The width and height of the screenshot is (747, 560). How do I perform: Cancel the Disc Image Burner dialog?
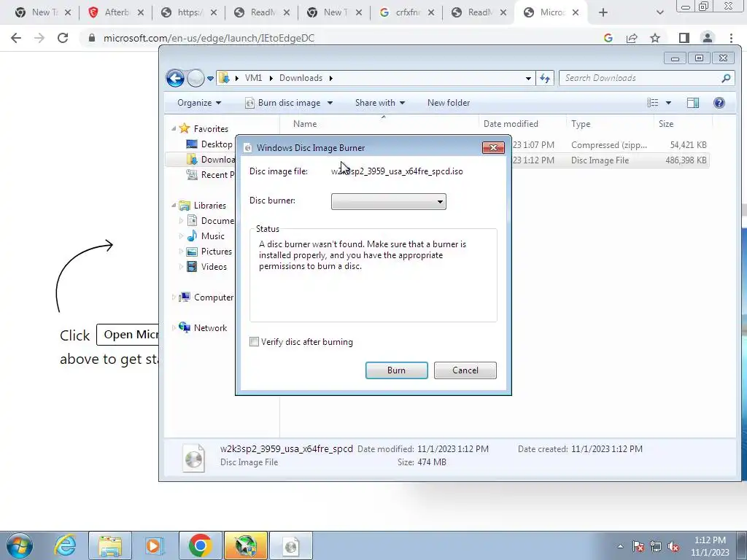pos(465,370)
